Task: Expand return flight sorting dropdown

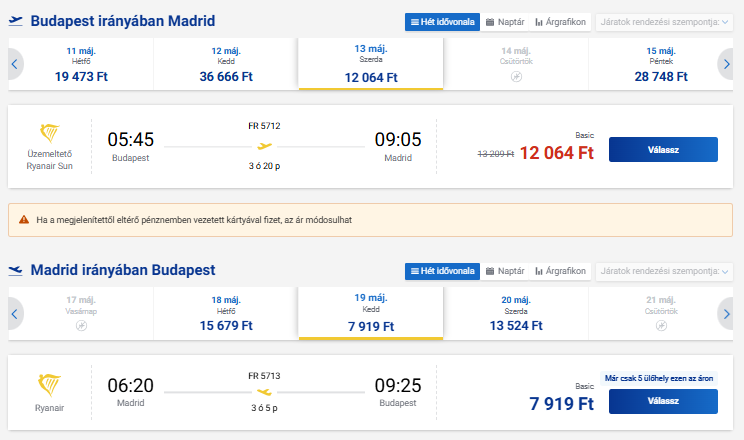Action: click(x=664, y=271)
